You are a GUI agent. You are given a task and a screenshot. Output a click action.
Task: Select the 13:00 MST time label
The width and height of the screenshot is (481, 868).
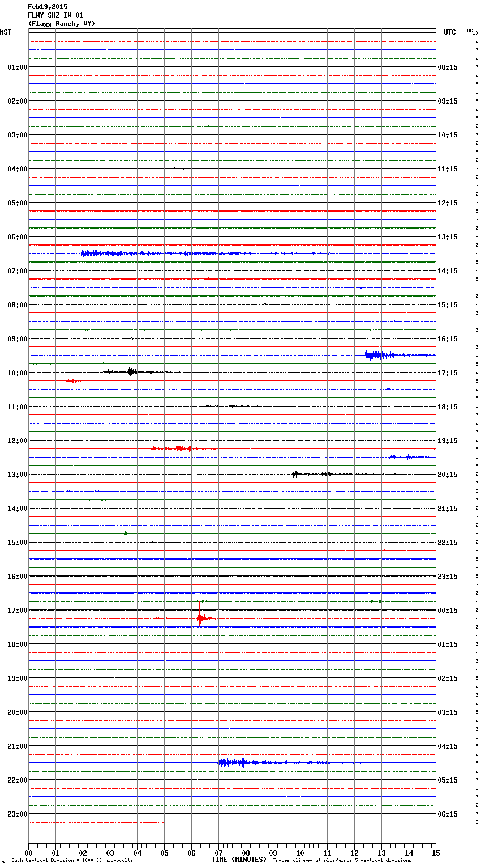(x=18, y=475)
